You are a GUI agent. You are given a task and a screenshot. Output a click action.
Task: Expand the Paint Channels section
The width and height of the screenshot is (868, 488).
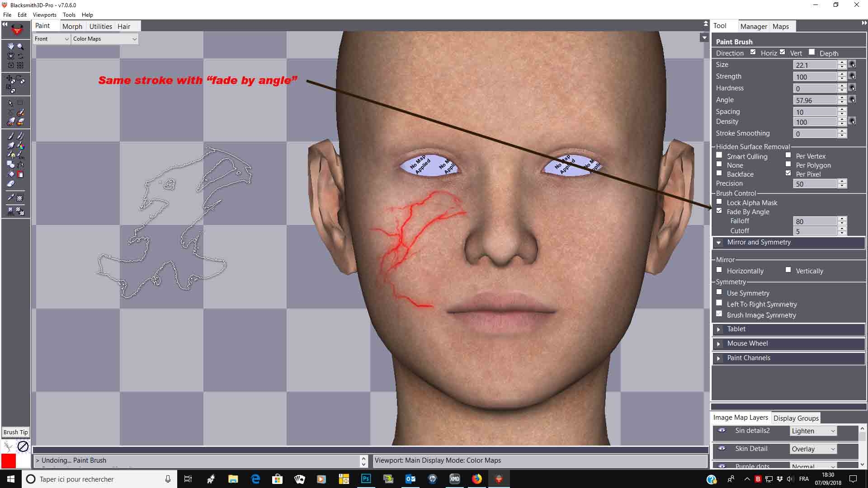point(719,358)
